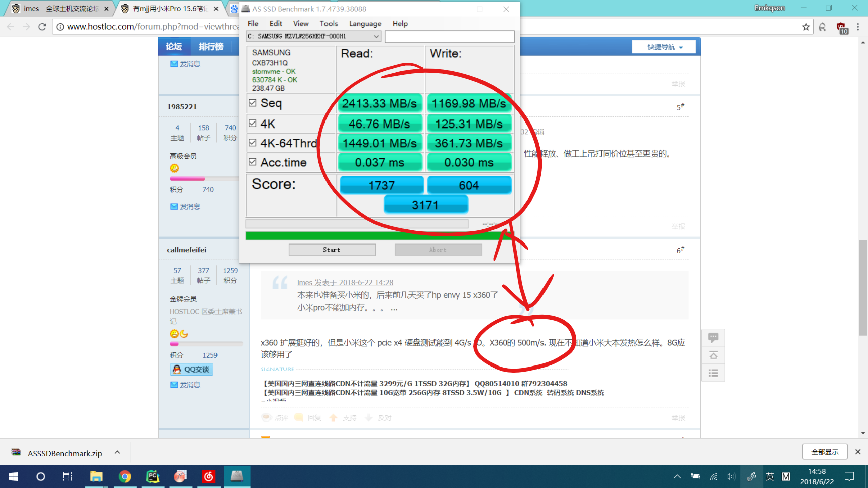Open the Windows Start menu

click(x=14, y=476)
